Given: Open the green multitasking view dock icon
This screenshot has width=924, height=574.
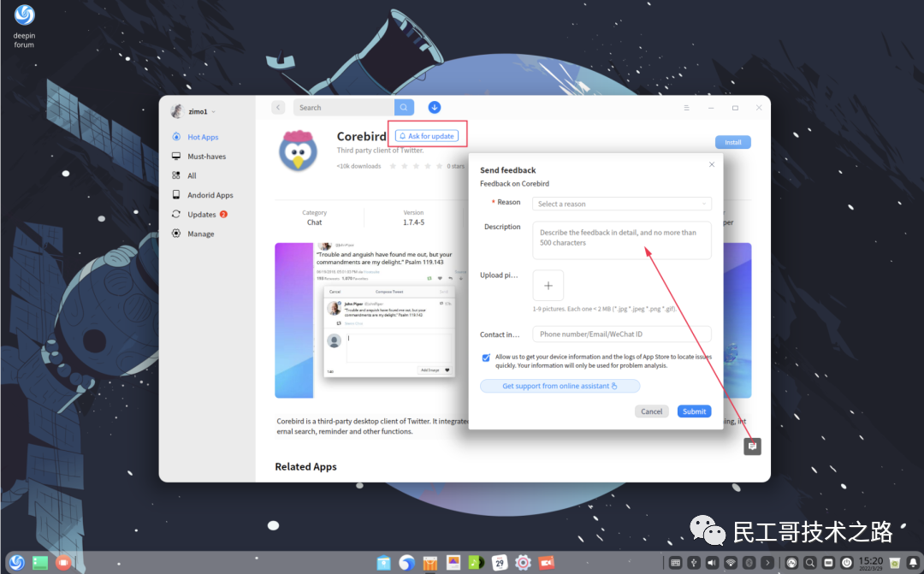Looking at the screenshot, I should (40, 563).
